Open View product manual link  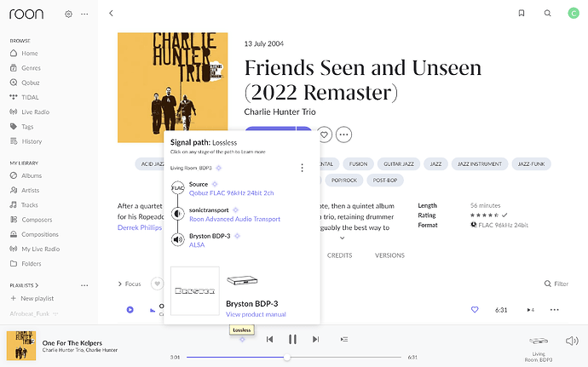(256, 314)
